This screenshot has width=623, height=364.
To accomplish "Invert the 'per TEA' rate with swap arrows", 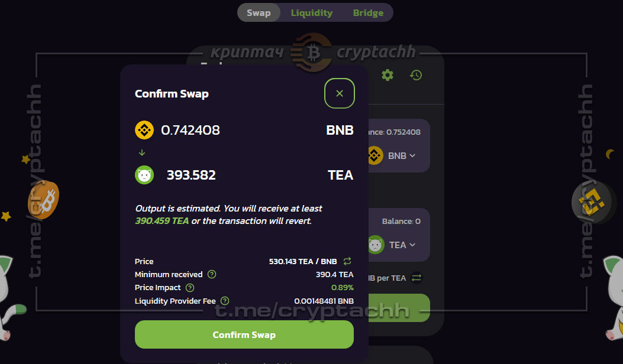I will click(x=417, y=278).
